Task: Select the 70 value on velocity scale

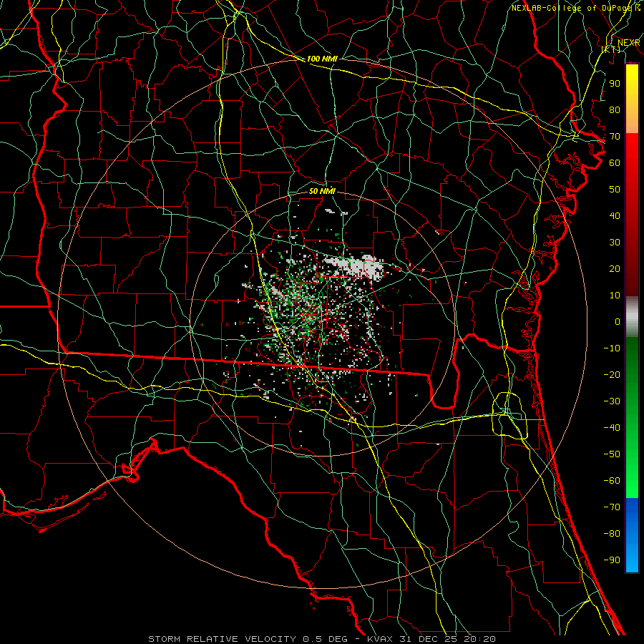Action: click(615, 137)
